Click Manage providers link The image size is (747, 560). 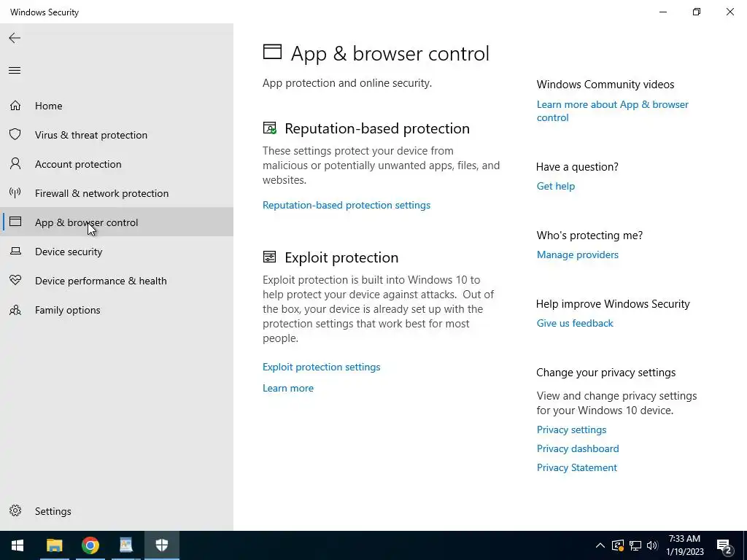tap(578, 254)
